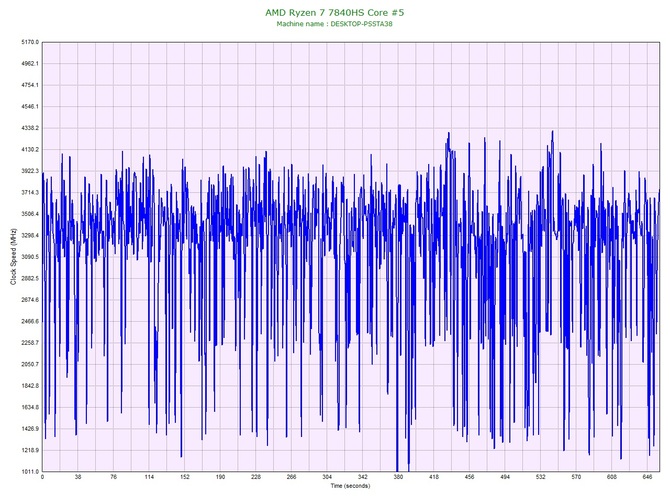Screen dimensions: 670x503
Task: Click the y-axis value 3714.3
Action: (x=30, y=193)
